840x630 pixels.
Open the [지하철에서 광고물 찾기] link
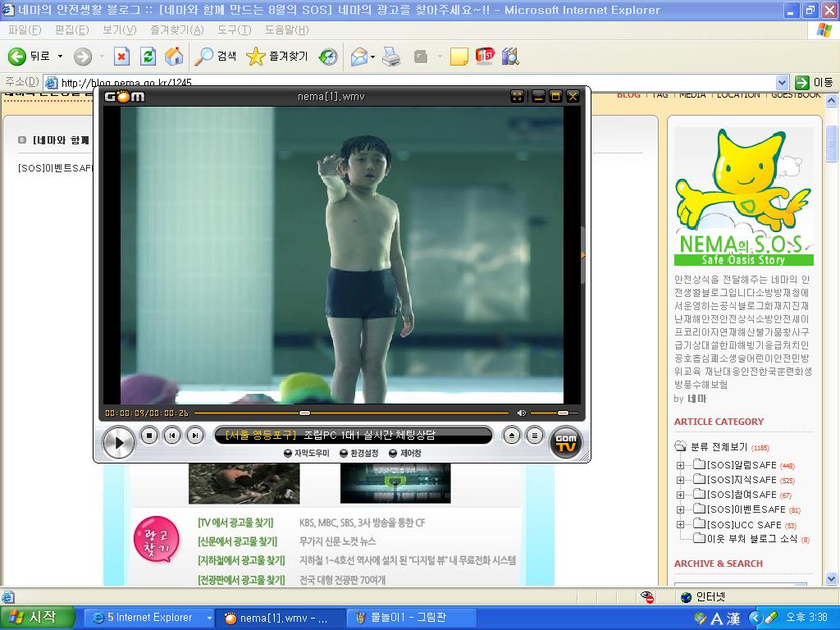241,560
